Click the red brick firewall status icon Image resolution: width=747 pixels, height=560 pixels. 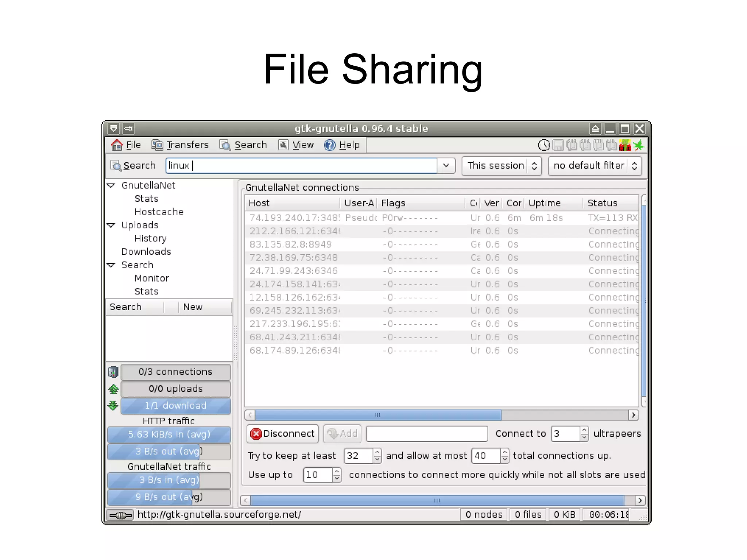pos(625,145)
